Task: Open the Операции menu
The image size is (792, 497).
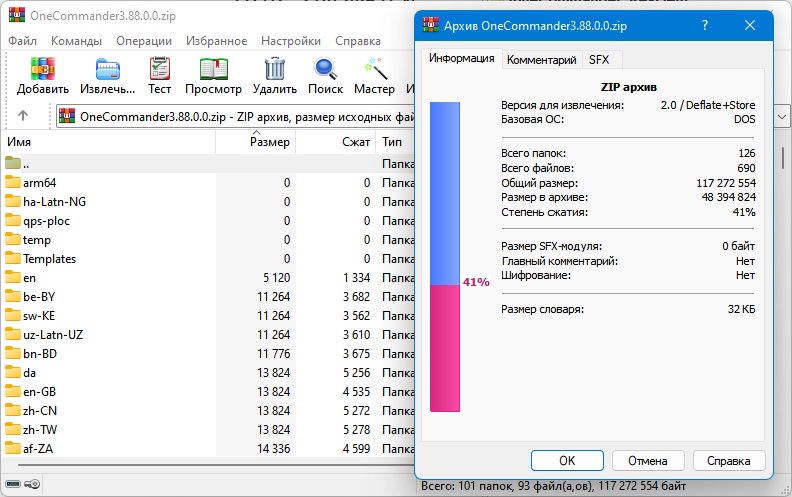Action: coord(144,41)
